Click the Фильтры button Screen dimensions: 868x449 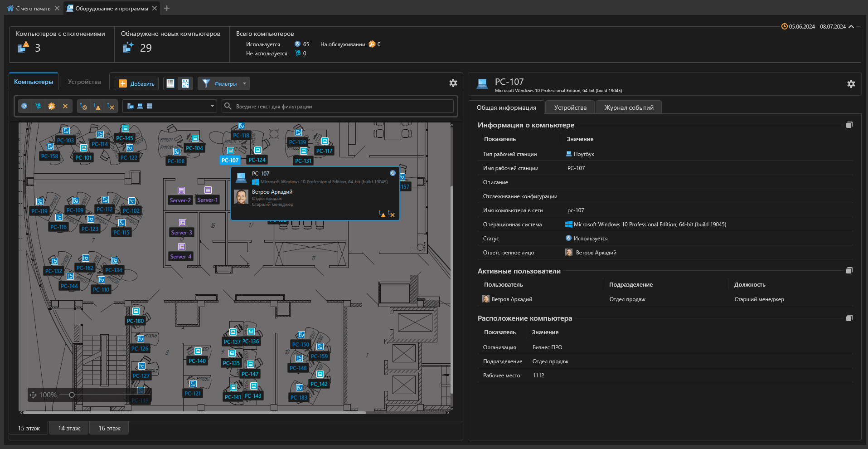pos(219,83)
